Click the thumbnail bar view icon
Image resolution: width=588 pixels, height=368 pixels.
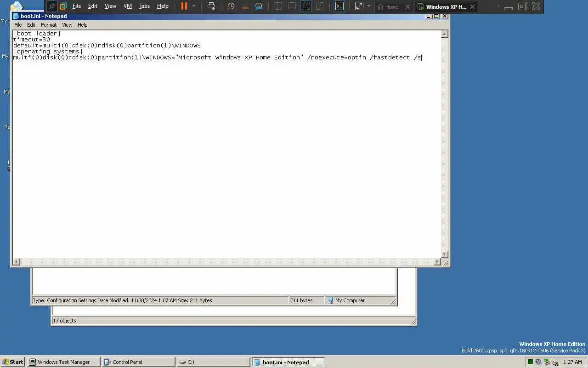pyautogui.click(x=292, y=6)
